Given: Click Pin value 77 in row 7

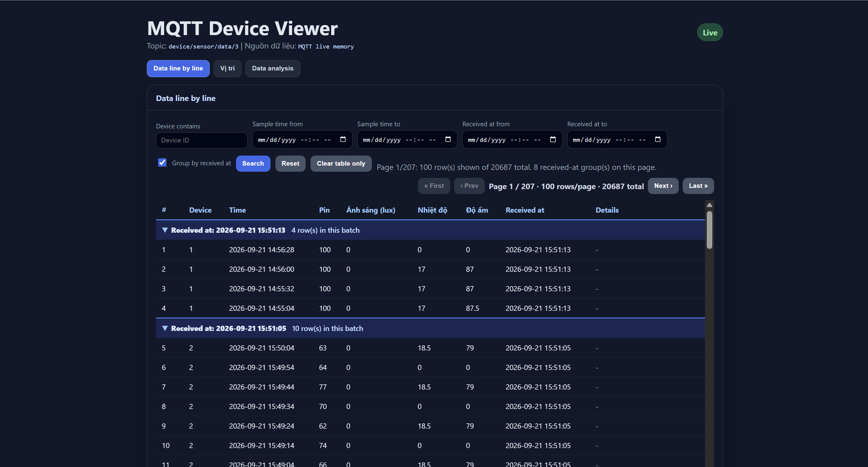Looking at the screenshot, I should point(323,387).
